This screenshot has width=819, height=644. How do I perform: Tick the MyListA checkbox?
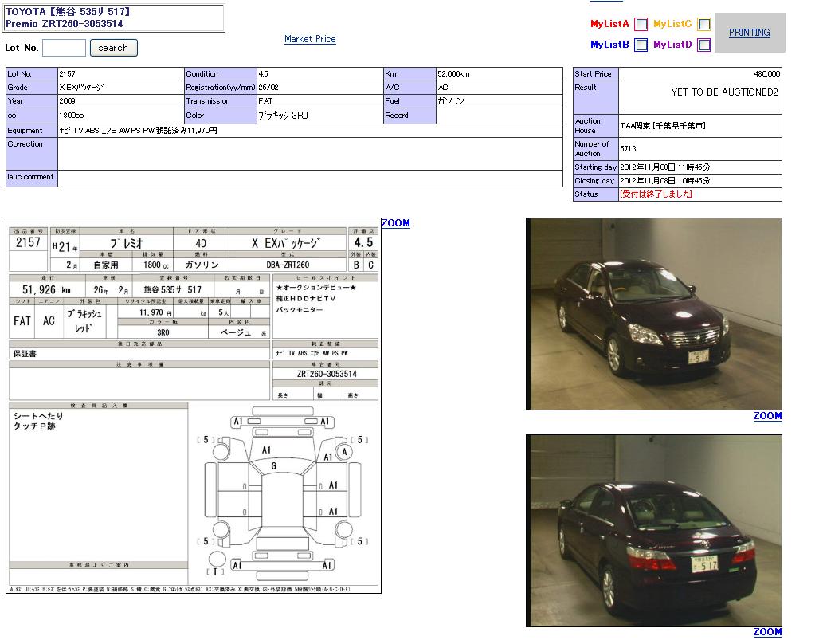coord(641,25)
